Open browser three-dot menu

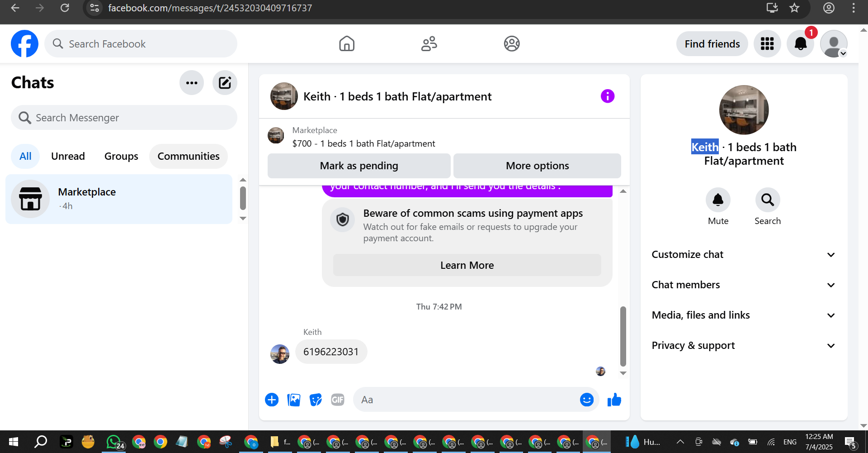click(854, 8)
